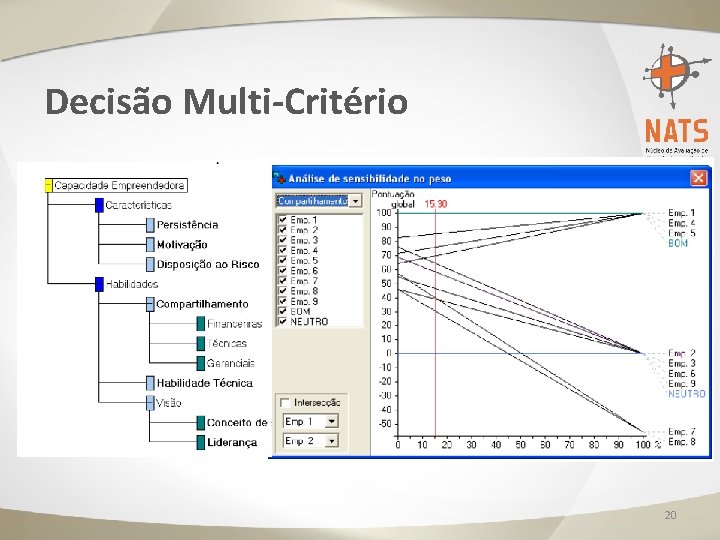Click the Motivação node icon

(x=150, y=245)
